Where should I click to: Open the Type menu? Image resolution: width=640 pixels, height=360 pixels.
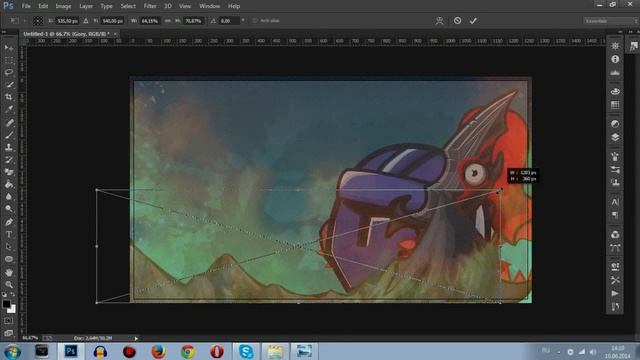point(107,6)
